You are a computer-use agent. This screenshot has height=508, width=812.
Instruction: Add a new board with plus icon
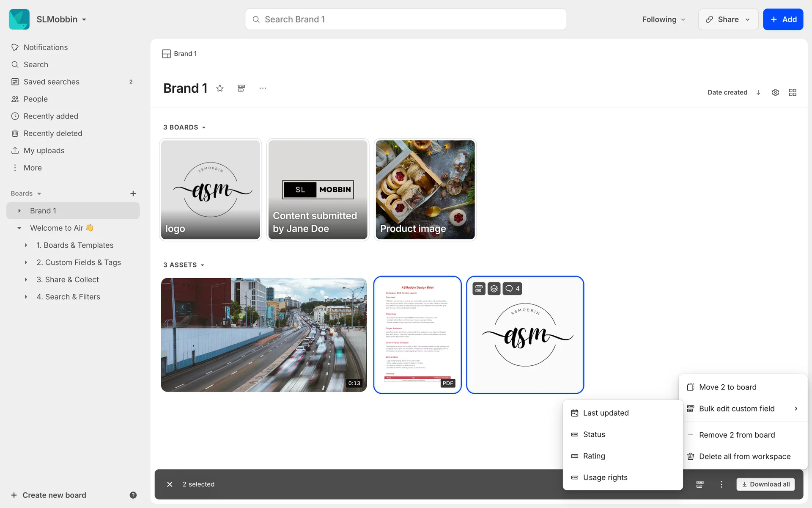tap(133, 193)
